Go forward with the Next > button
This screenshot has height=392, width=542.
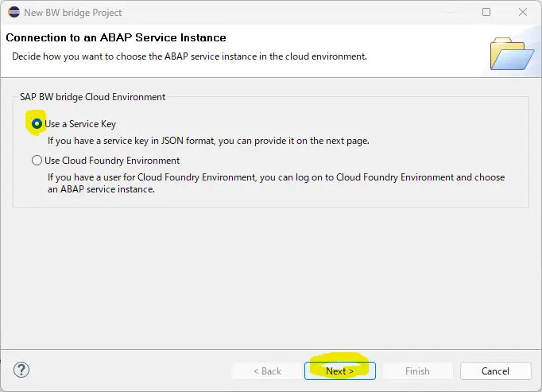pyautogui.click(x=340, y=371)
